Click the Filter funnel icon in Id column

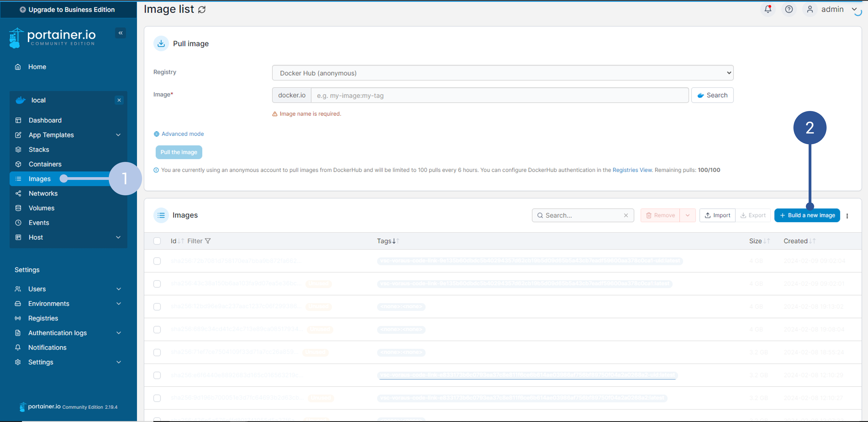pyautogui.click(x=208, y=241)
